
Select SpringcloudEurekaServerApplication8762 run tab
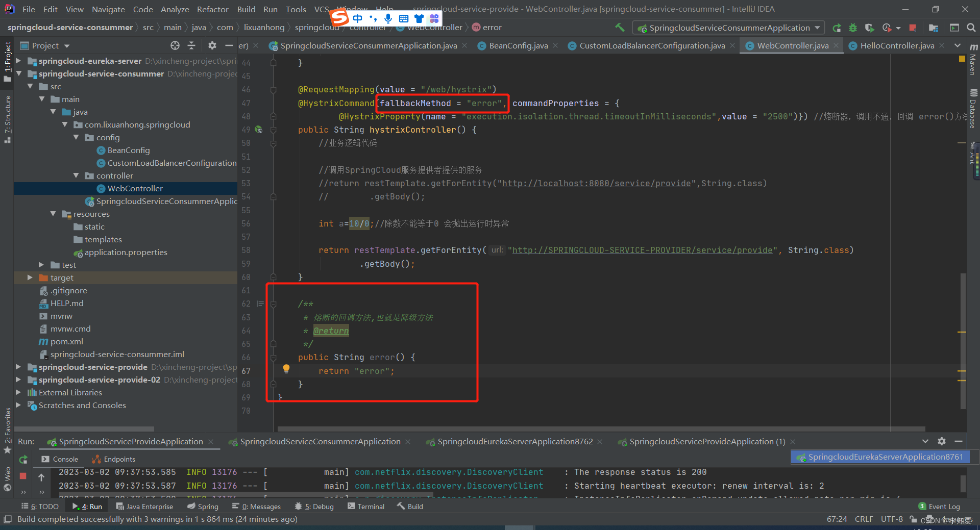[515, 441]
